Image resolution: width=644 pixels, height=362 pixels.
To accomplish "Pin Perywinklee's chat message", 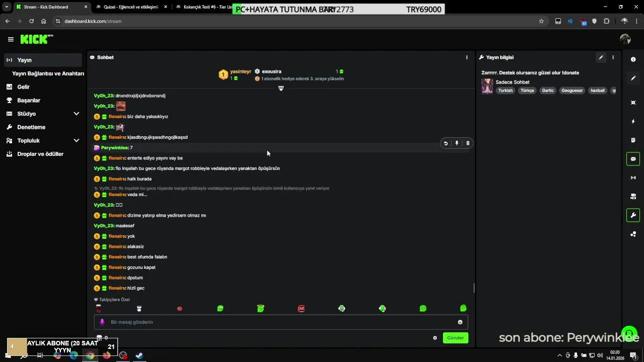I will 457,143.
